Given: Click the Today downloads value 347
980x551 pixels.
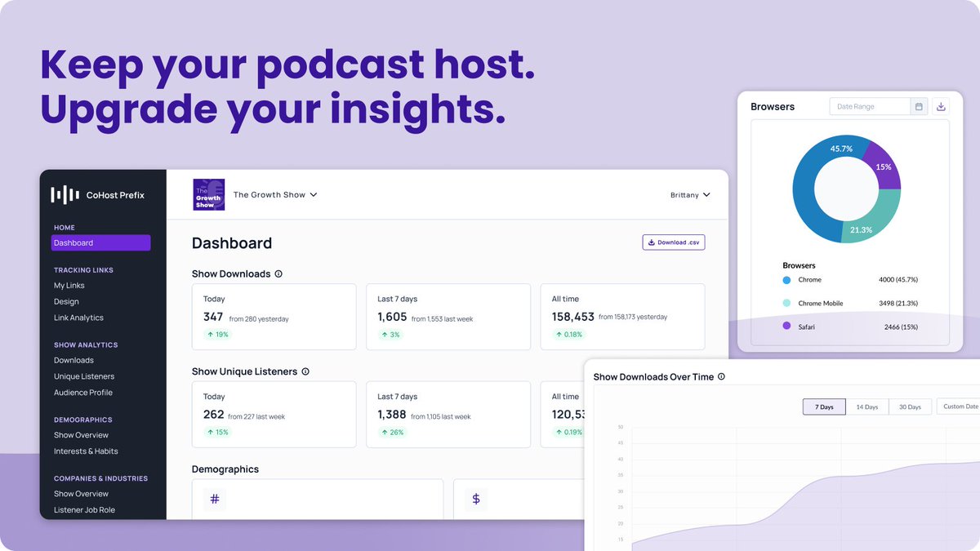Looking at the screenshot, I should click(x=213, y=317).
